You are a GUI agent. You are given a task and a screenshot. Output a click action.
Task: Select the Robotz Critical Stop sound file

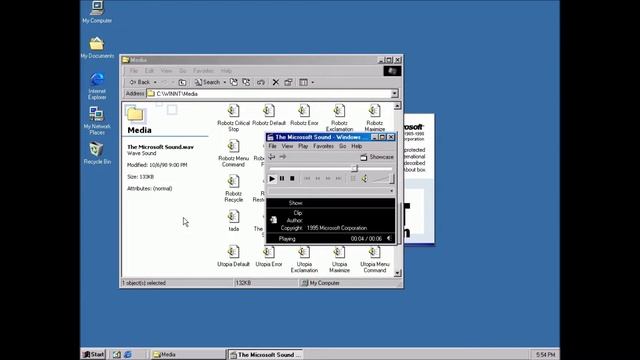pyautogui.click(x=233, y=118)
